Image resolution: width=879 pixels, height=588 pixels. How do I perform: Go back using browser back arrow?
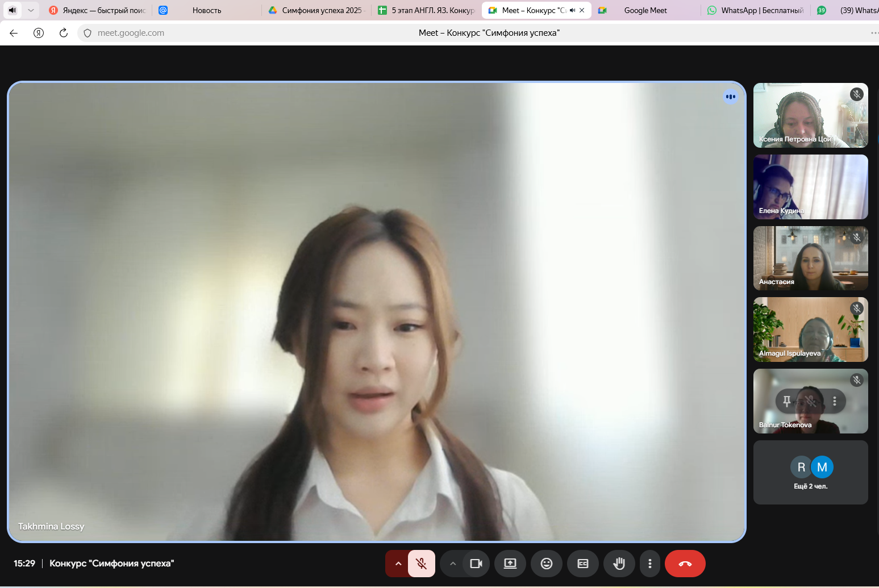(14, 33)
